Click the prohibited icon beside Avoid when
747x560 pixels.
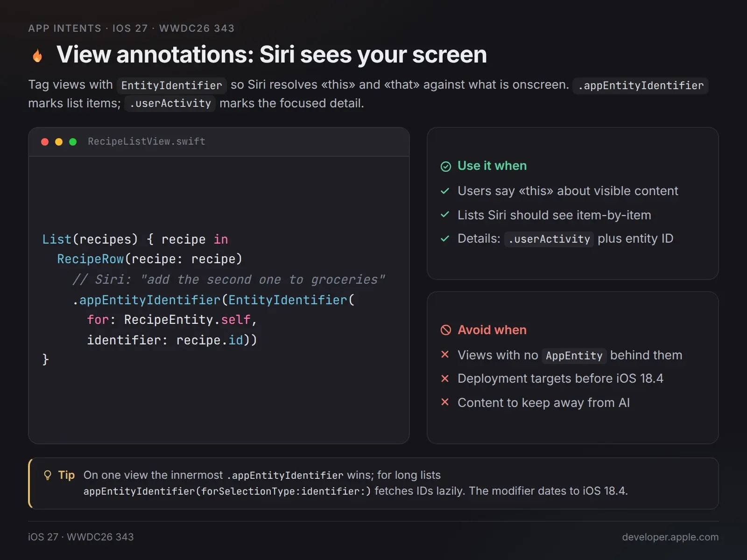446,330
